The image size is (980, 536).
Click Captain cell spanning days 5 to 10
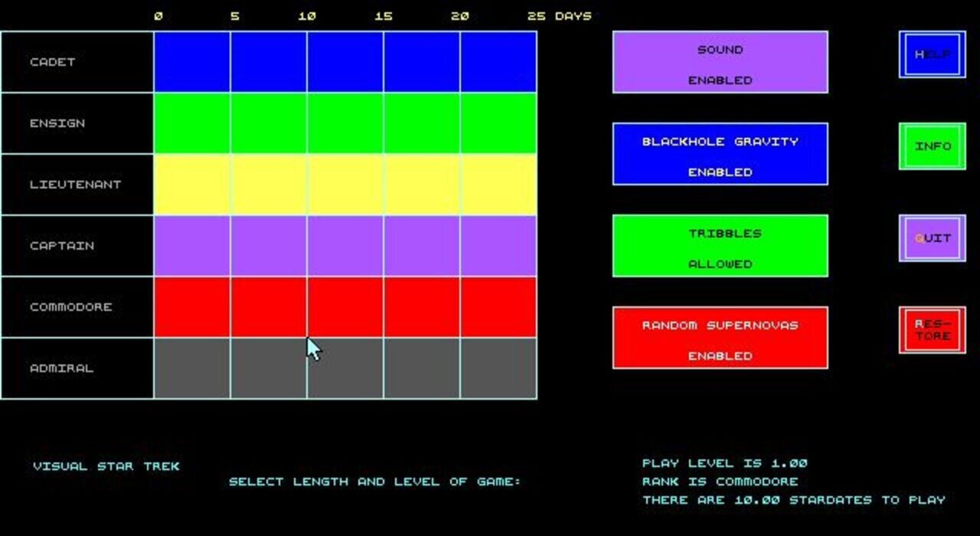click(x=269, y=246)
